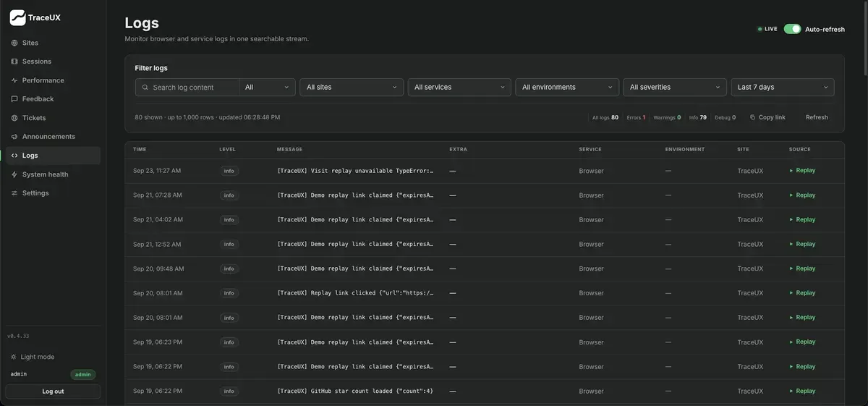Click the Sessions icon in sidebar
The height and width of the screenshot is (406, 868).
coord(14,62)
